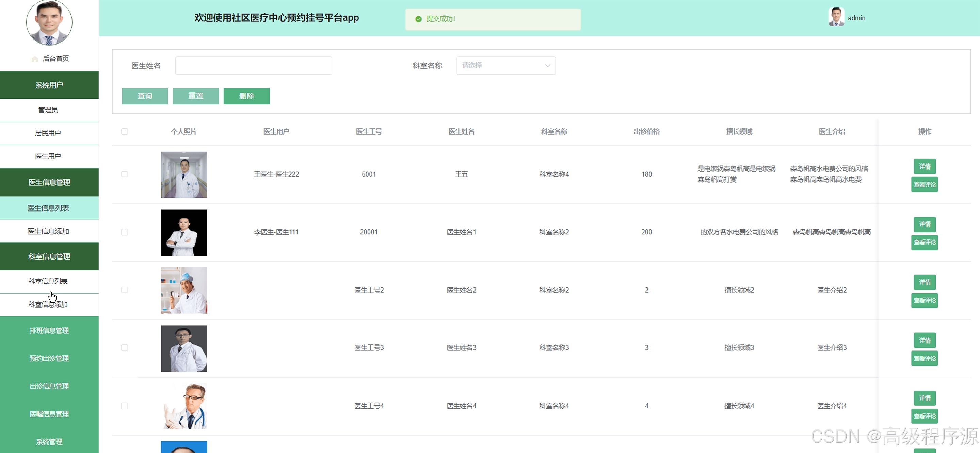Viewport: 980px width, 453px height.
Task: Click the admin avatar in the top header
Action: (x=836, y=17)
